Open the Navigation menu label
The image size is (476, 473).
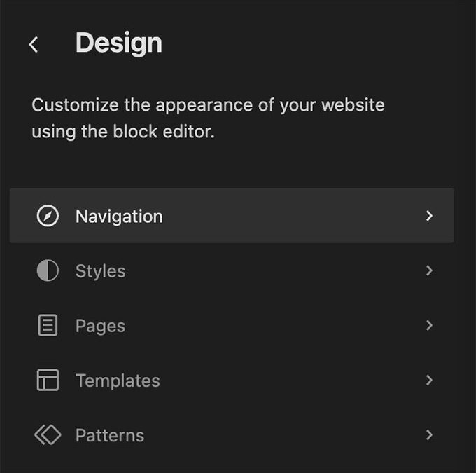[x=119, y=217]
